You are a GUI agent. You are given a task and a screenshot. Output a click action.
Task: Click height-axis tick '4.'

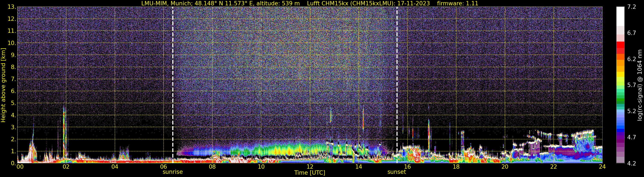click(x=13, y=115)
